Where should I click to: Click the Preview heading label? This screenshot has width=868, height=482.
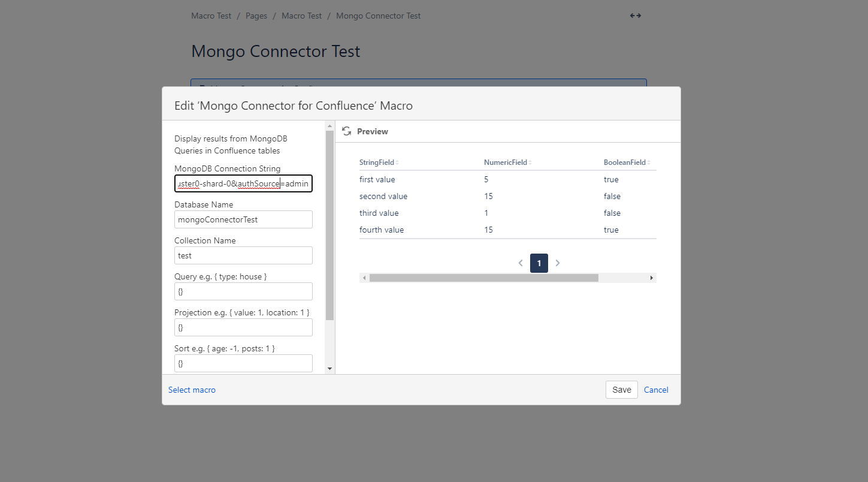(x=373, y=131)
